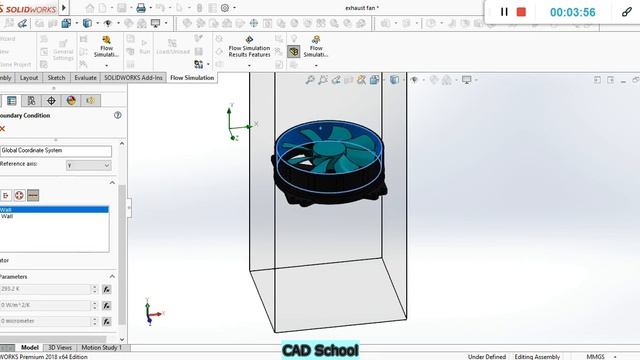Open the Flow Simulation analysis tree tab

91,100
